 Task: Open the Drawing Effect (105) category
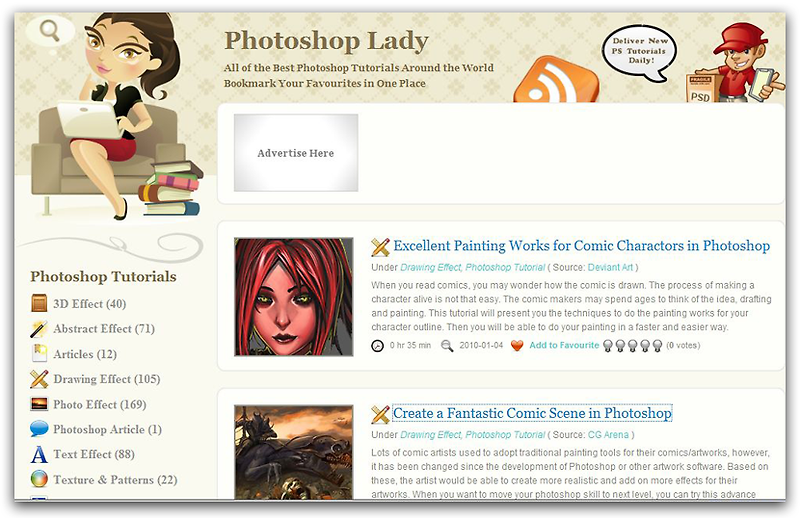[107, 379]
